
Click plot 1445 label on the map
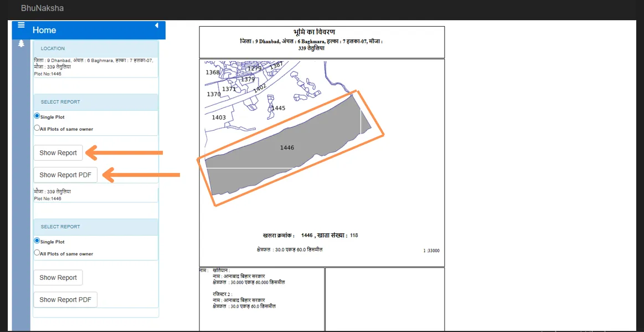pyautogui.click(x=278, y=108)
